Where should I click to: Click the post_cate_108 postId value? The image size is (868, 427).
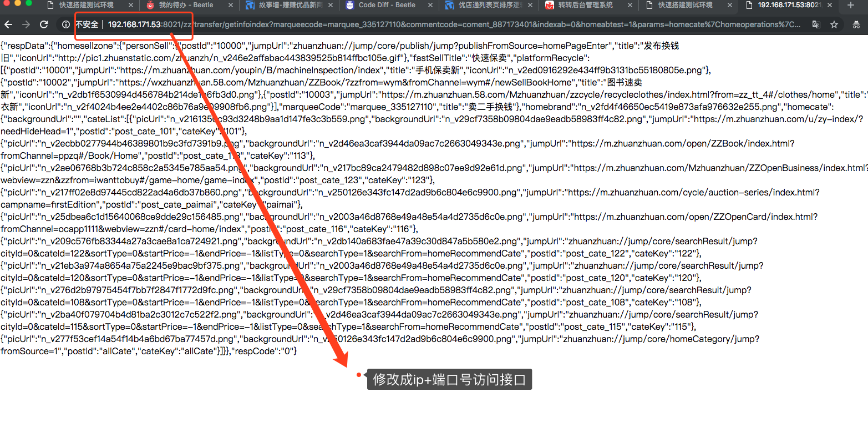pos(595,302)
